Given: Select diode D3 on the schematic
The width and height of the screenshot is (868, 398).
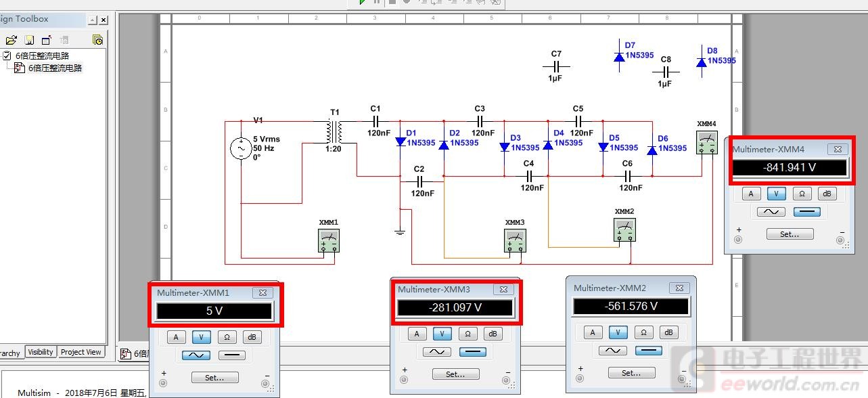Looking at the screenshot, I should click(x=505, y=147).
